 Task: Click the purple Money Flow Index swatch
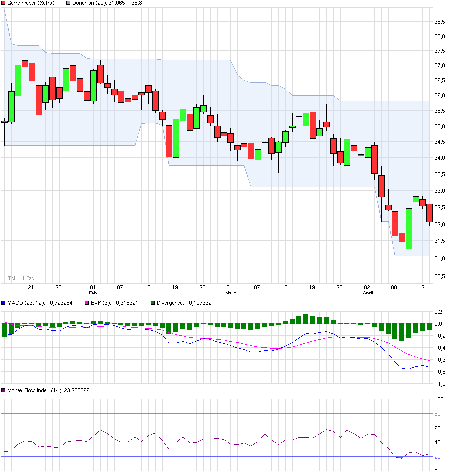point(4,390)
